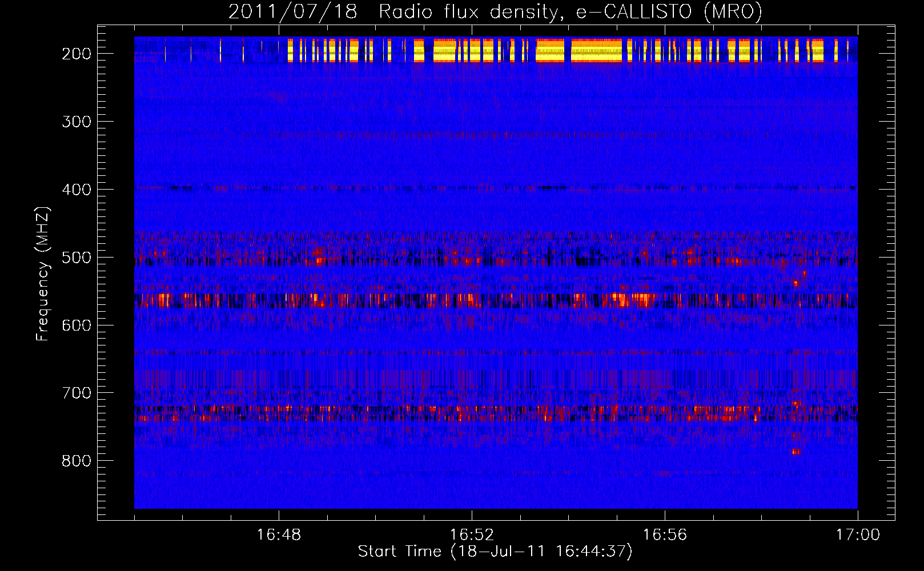
Task: Click the 17:00 time tick label
Action: point(858,535)
